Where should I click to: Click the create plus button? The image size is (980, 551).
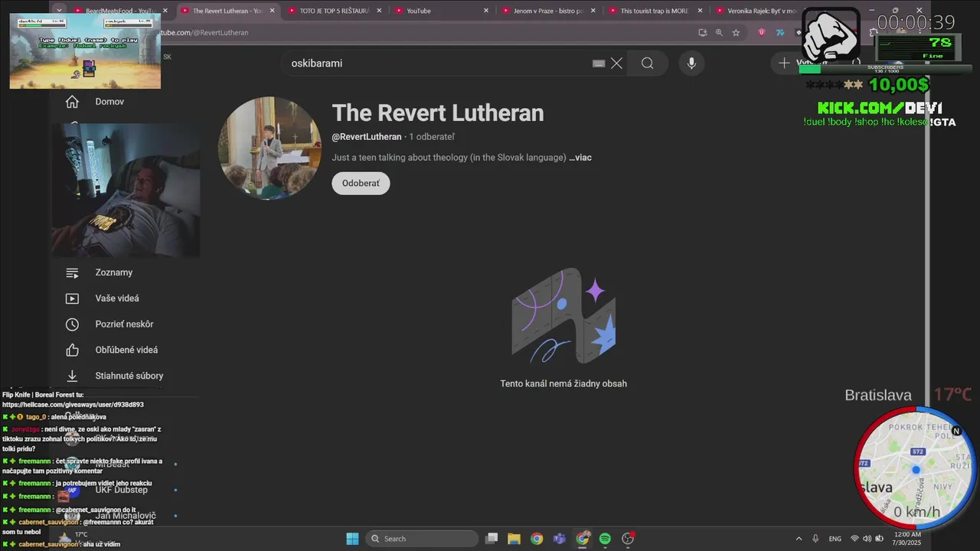click(784, 64)
